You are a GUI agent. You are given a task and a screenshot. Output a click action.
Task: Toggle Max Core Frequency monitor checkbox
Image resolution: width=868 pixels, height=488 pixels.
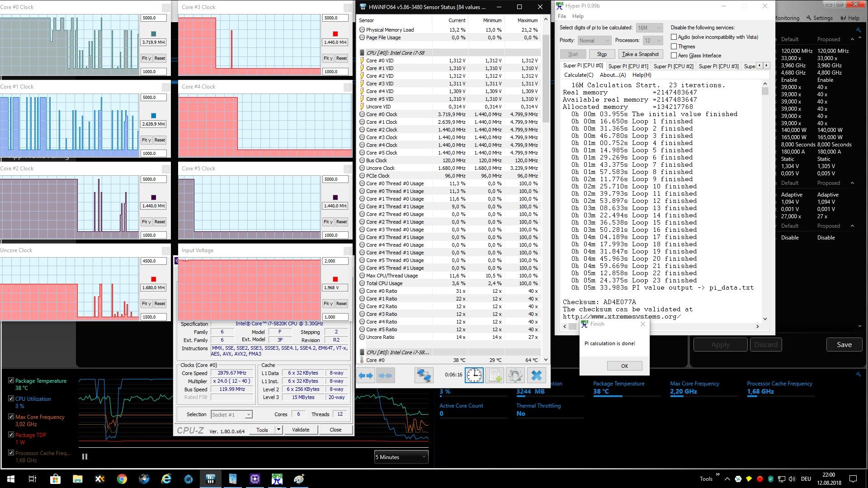pyautogui.click(x=11, y=417)
